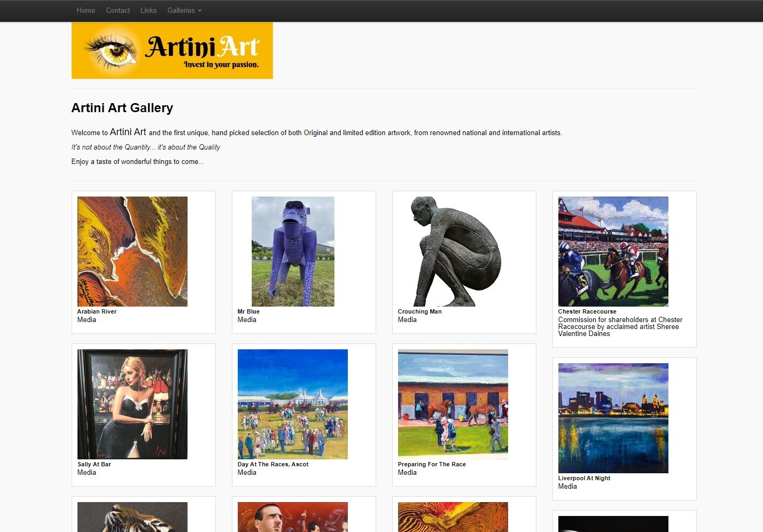The width and height of the screenshot is (763, 532).
Task: Click the 'Chester Racecourse' title text
Action: 587,311
